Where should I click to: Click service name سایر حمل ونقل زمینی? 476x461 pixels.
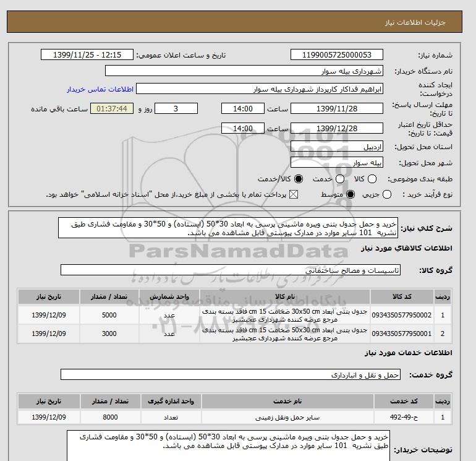click(287, 418)
